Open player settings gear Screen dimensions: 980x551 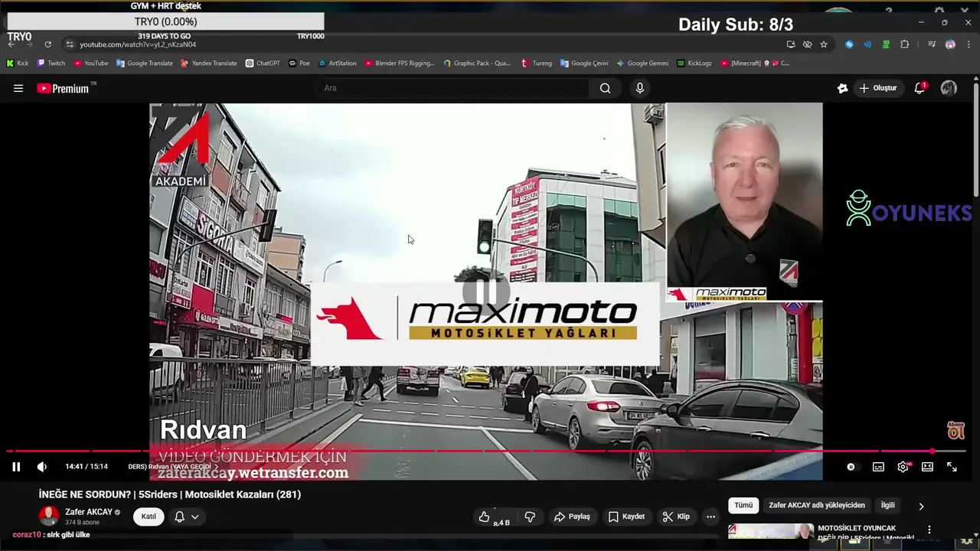point(903,467)
